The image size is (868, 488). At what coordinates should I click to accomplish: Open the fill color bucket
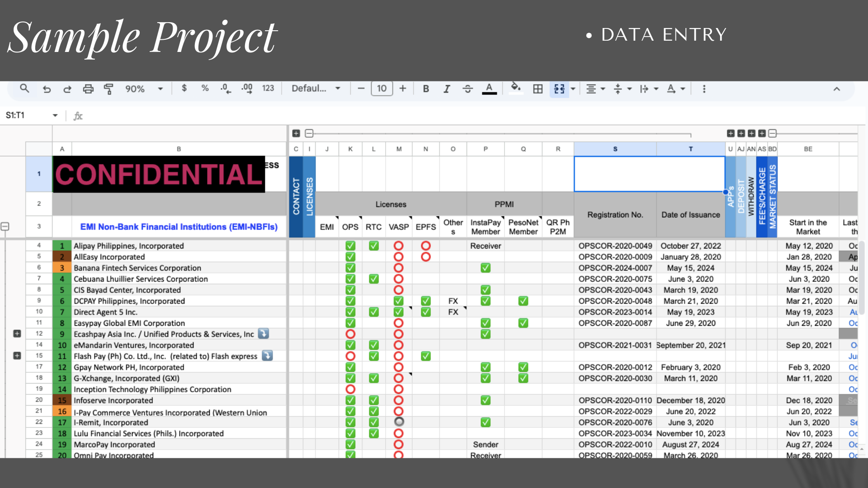point(515,88)
